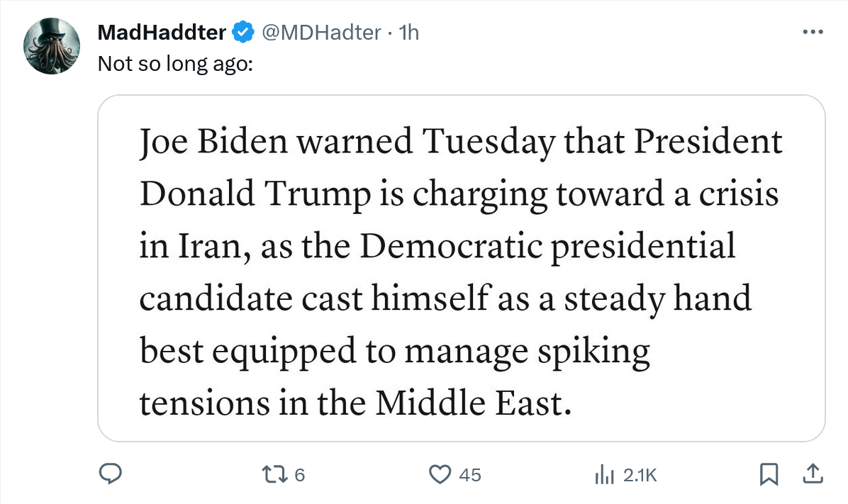Screen dimensions: 848x504
Task: Click the "Not so long ago:" tweet text
Action: pyautogui.click(x=174, y=63)
